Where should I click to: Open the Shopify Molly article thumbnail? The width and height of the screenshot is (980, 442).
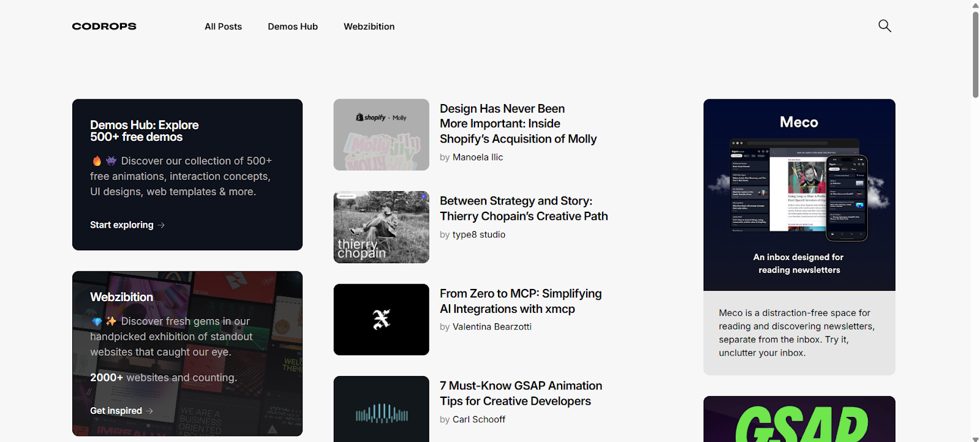(381, 135)
